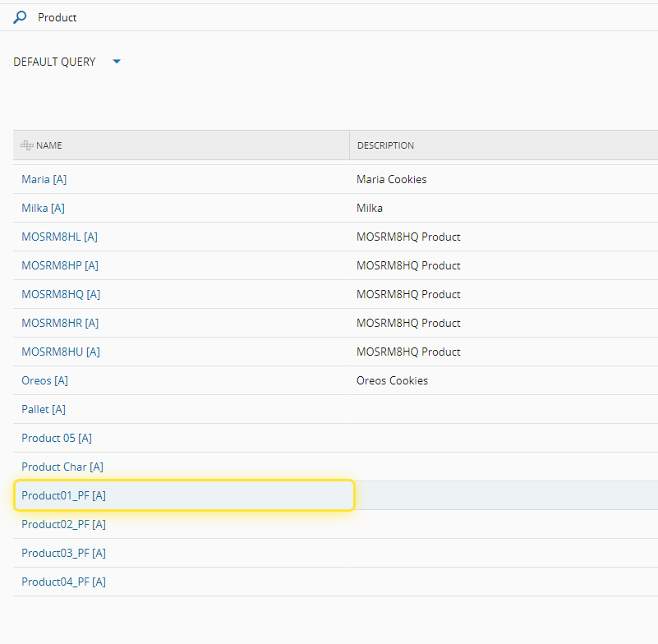Open the Oreos [A] product link

click(x=45, y=380)
